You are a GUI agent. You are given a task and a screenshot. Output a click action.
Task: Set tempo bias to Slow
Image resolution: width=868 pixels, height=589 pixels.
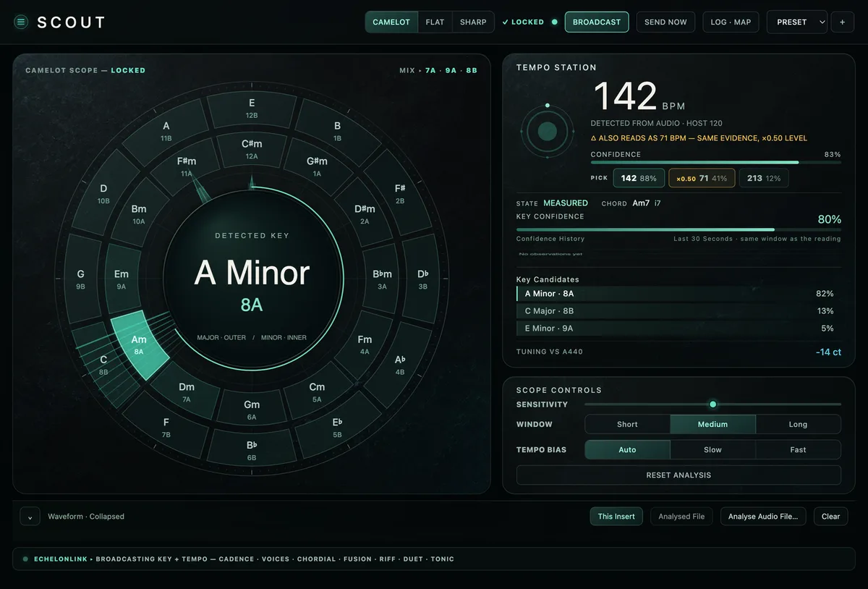712,449
